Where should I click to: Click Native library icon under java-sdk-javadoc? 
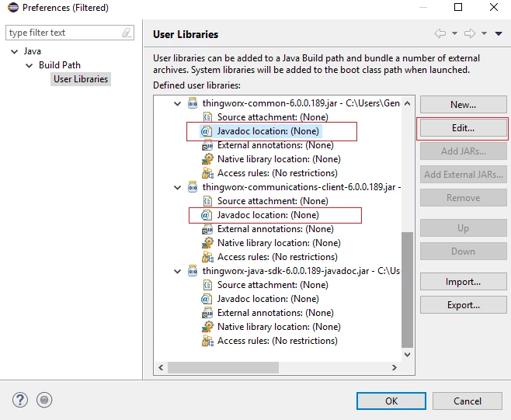(207, 327)
